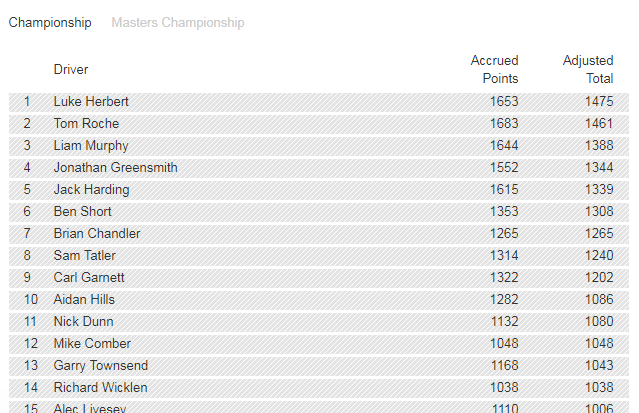The image size is (639, 413).
Task: Click the Driver column header
Action: pos(71,70)
